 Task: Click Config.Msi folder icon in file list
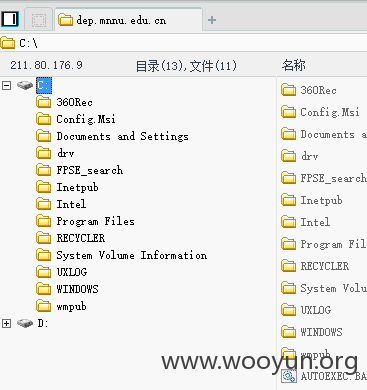point(288,112)
